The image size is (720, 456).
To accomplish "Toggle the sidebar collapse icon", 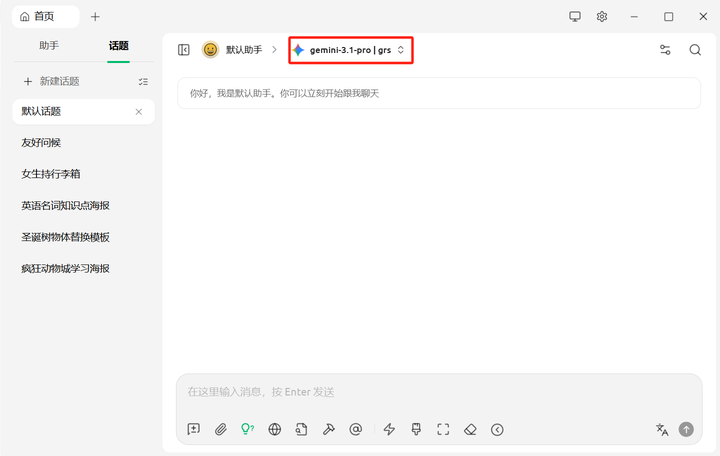I will coord(184,50).
